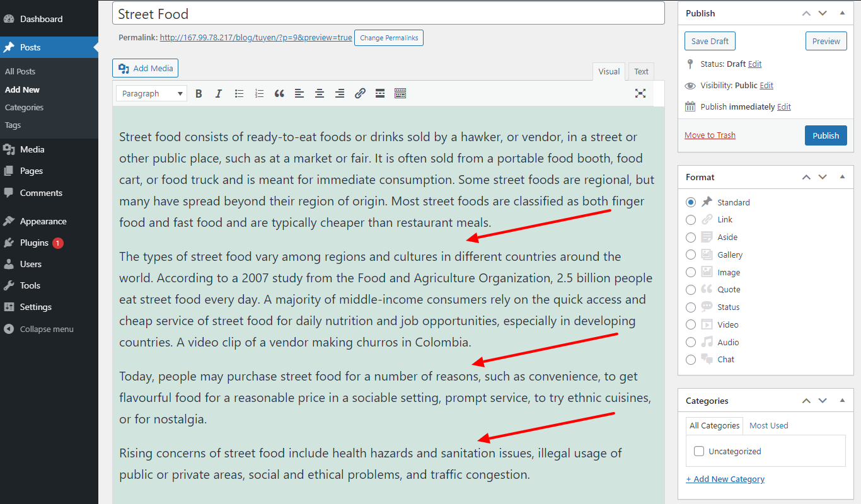This screenshot has height=504, width=861.
Task: Enter distraction-free writing mode
Action: tap(640, 93)
